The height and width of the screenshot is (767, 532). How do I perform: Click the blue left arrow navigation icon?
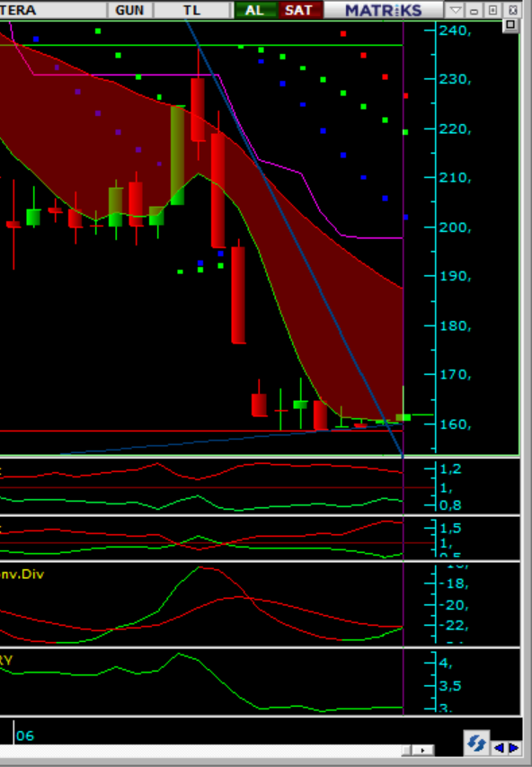[x=499, y=747]
